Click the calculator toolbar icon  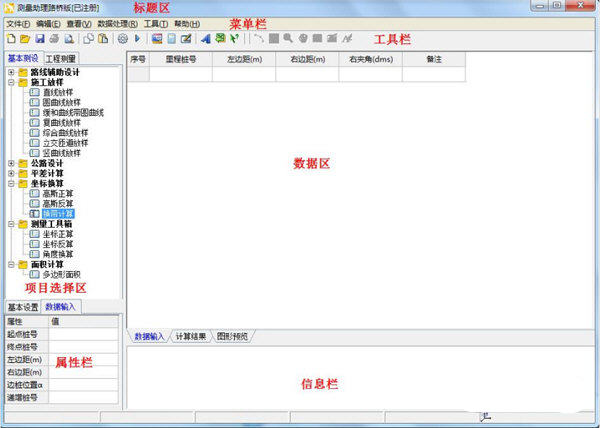[x=172, y=39]
